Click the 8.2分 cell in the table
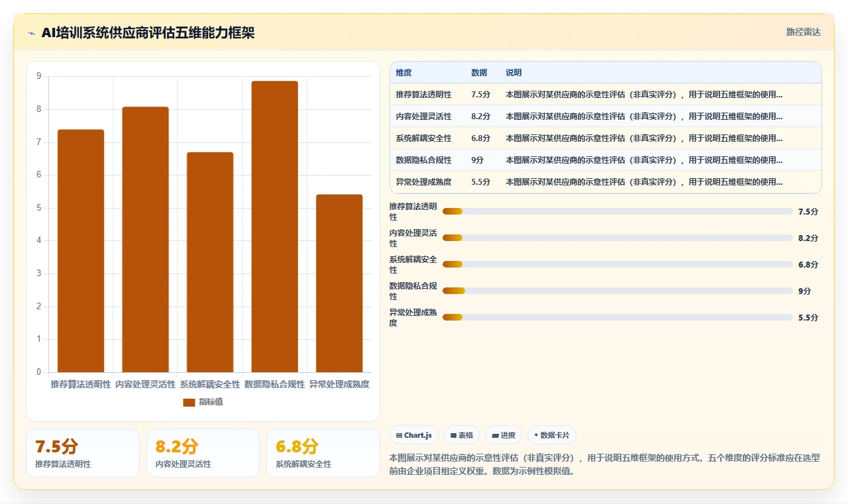This screenshot has height=504, width=848. click(480, 117)
